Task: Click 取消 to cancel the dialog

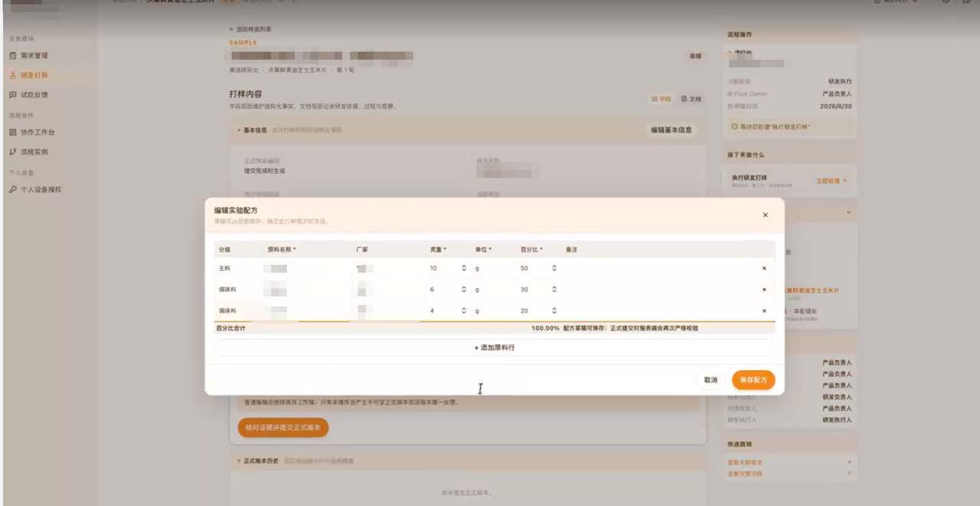Action: 710,380
